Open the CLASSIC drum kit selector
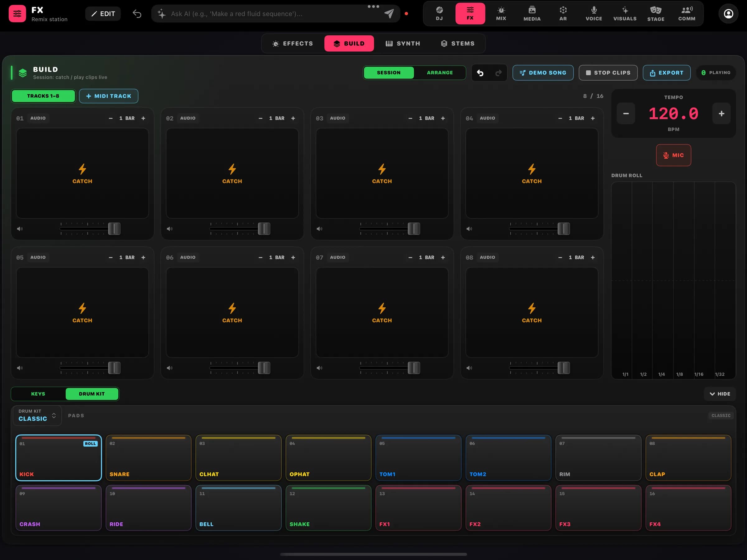This screenshot has height=560, width=747. [x=37, y=416]
